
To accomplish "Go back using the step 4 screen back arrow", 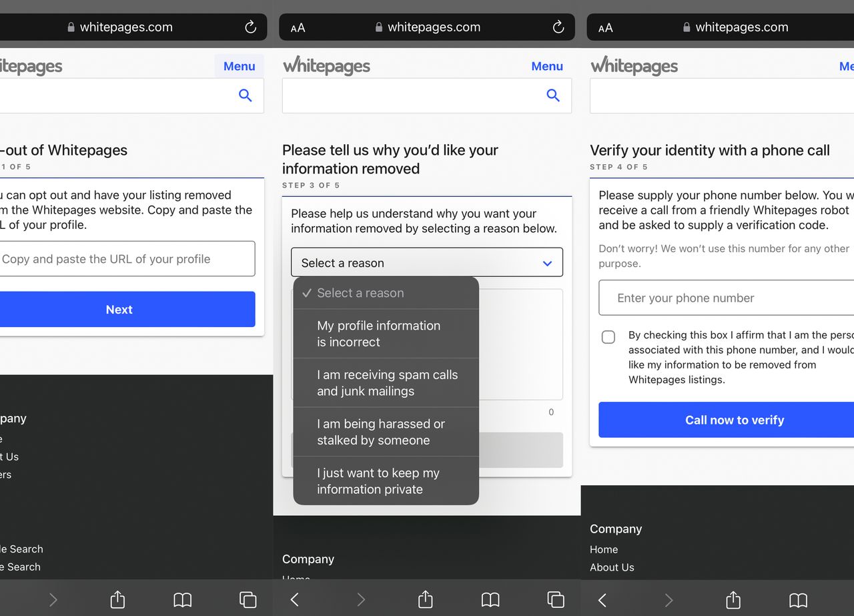I will [602, 600].
